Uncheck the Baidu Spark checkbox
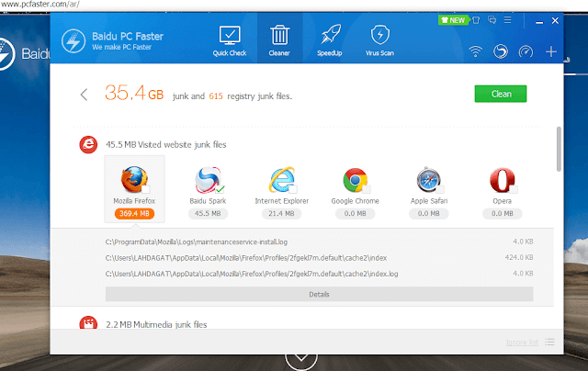Viewport: 588px width, 371px height. click(220, 189)
